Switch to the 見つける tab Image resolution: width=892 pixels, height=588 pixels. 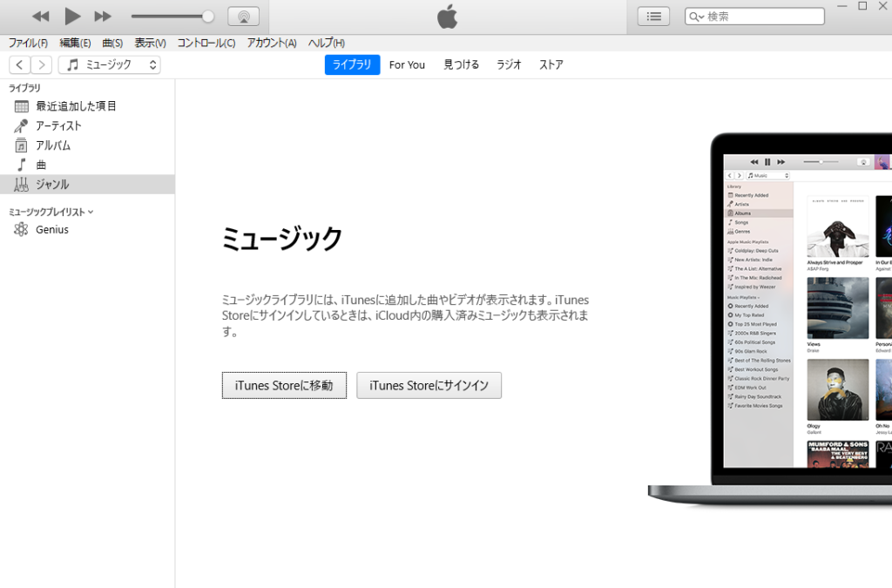(462, 64)
